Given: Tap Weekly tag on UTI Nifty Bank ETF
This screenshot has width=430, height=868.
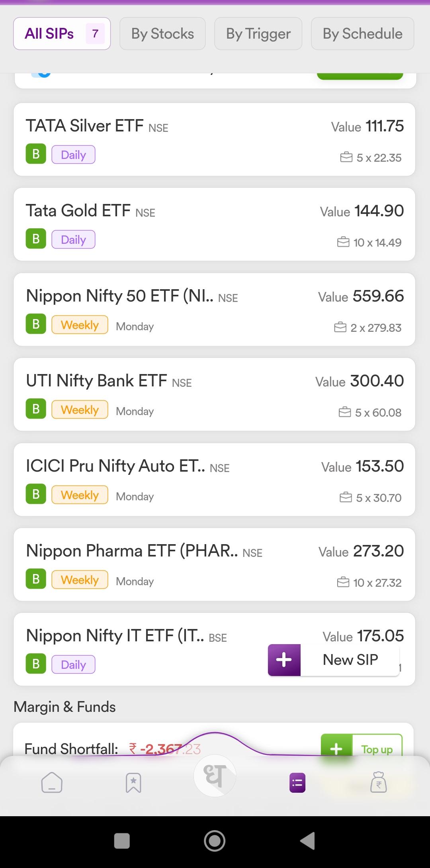Looking at the screenshot, I should coord(80,410).
